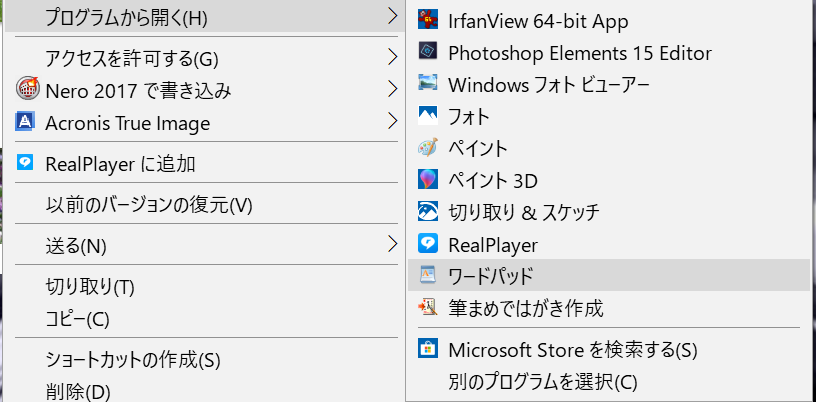Expand the アクセスを許可する submenu arrow
816x402 pixels.
coord(393,57)
